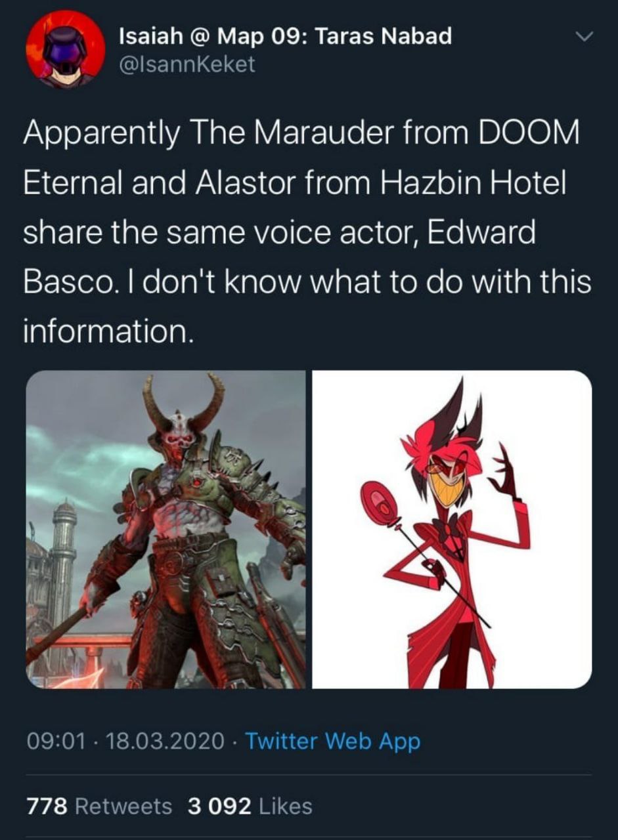Viewport: 618px width, 840px height.
Task: Open the author's round profile avatar
Action: 65,50
